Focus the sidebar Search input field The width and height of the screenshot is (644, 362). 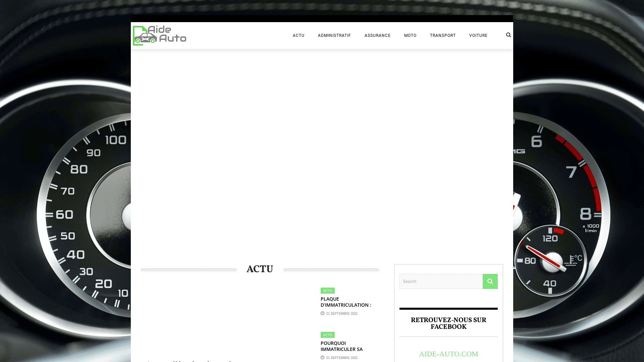coord(441,281)
